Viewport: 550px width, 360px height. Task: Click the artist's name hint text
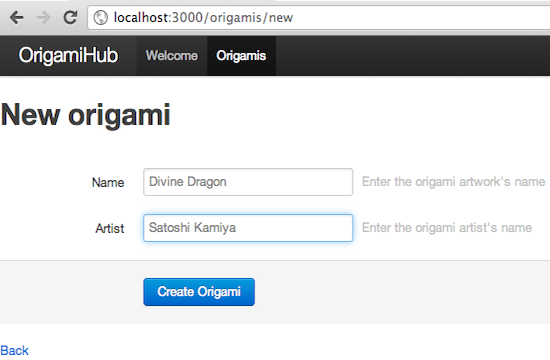(447, 228)
